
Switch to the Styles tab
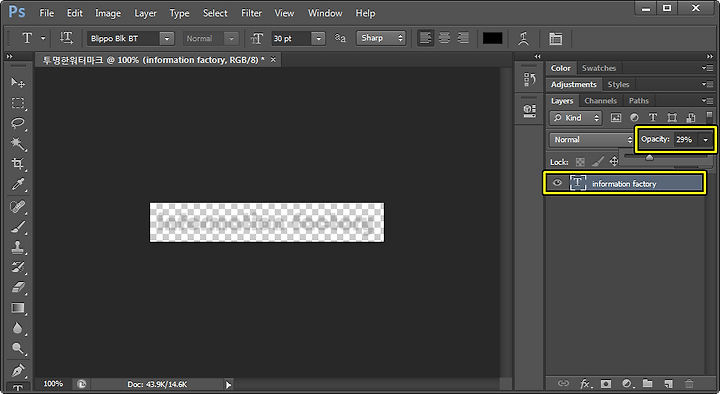pyautogui.click(x=618, y=84)
